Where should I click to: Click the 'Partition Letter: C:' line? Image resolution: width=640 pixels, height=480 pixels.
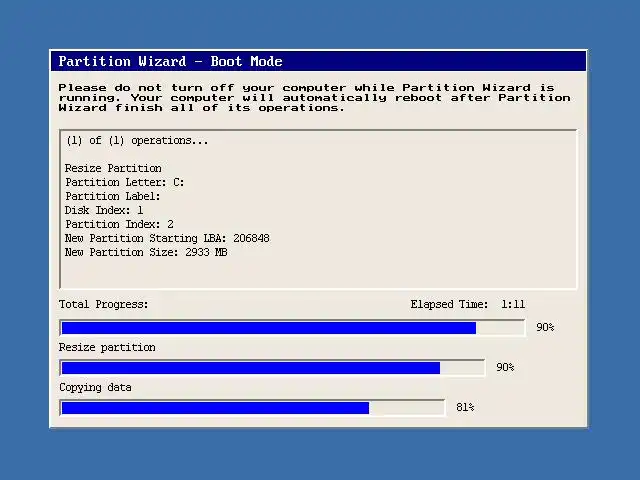tap(124, 182)
